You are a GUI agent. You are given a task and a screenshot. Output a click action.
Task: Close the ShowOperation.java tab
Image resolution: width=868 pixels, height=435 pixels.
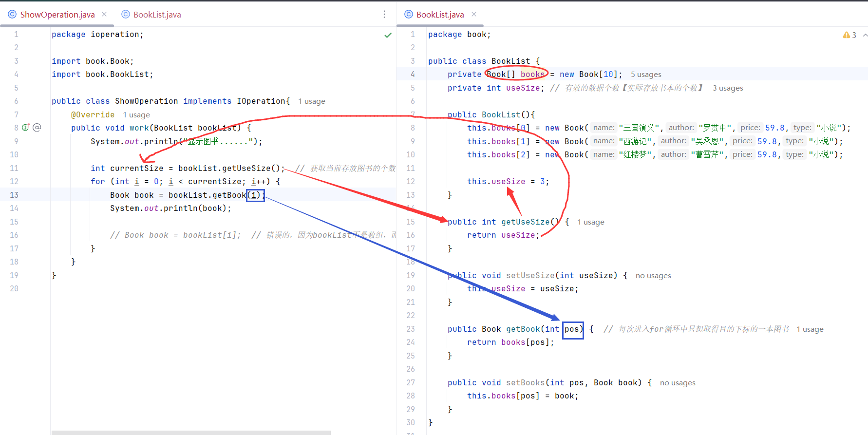point(104,15)
